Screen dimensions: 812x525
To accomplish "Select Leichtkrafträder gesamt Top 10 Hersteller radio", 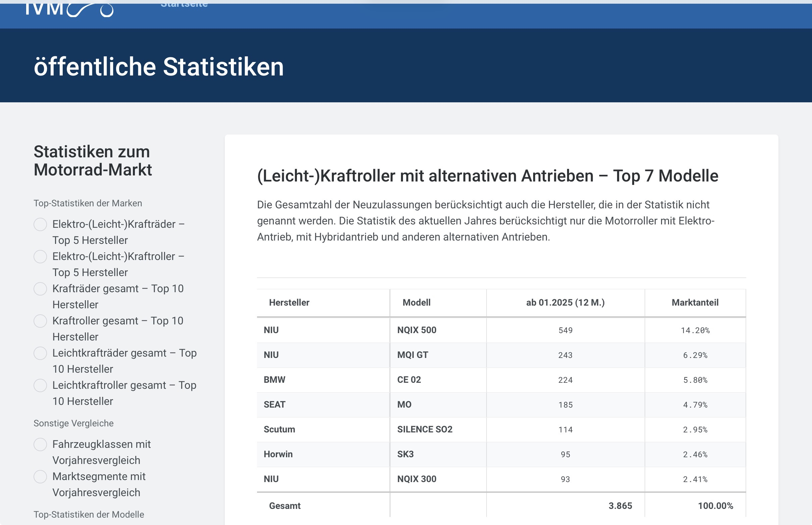I will [x=40, y=353].
